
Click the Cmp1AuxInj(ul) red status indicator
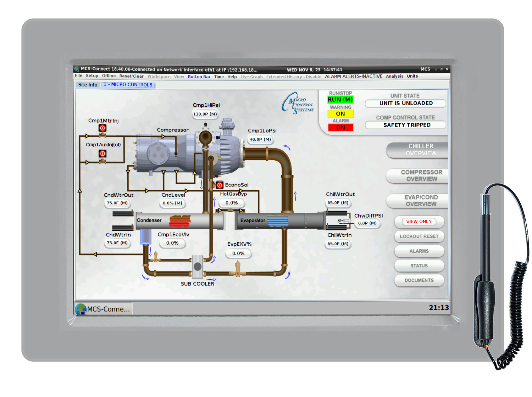[x=102, y=153]
